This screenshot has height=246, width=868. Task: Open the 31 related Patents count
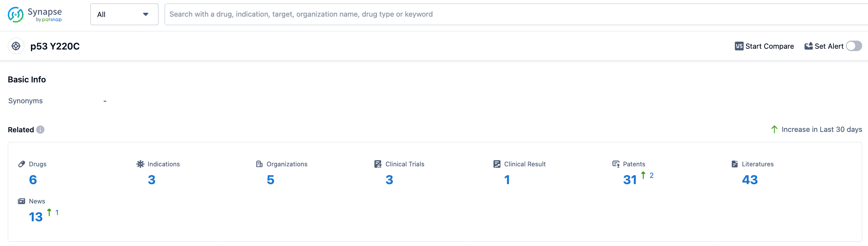[x=630, y=180]
